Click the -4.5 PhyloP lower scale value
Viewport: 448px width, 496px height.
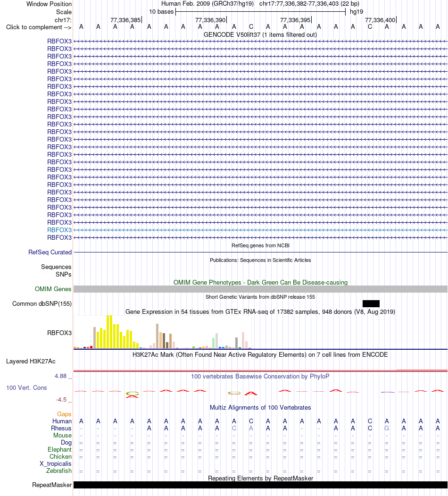(x=61, y=400)
